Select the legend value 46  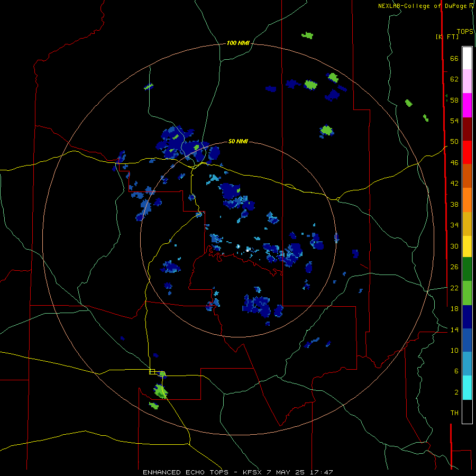pyautogui.click(x=454, y=163)
